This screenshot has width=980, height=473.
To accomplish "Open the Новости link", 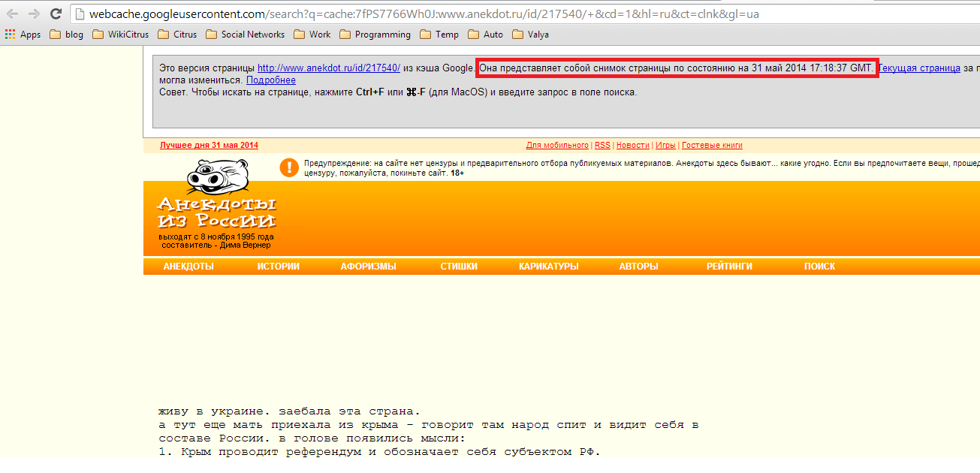I will click(633, 146).
